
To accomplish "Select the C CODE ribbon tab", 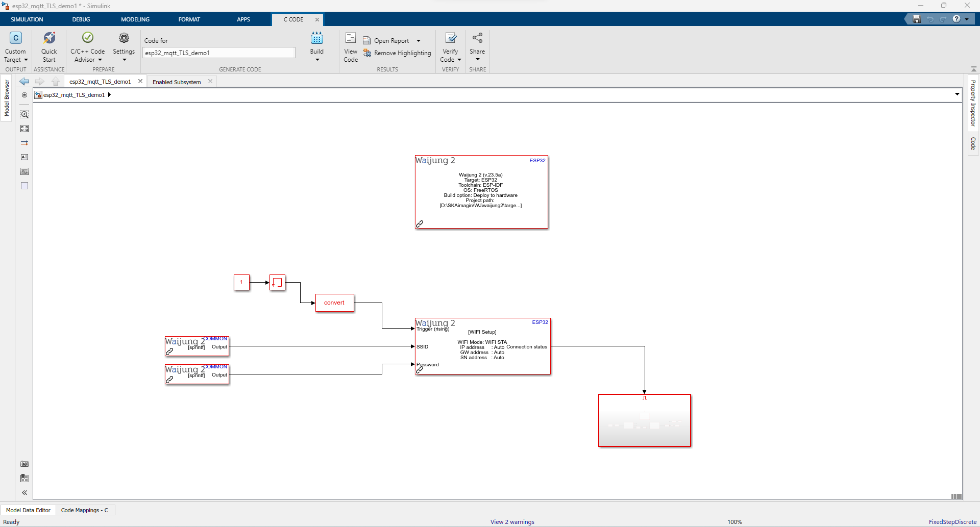I will pyautogui.click(x=293, y=19).
